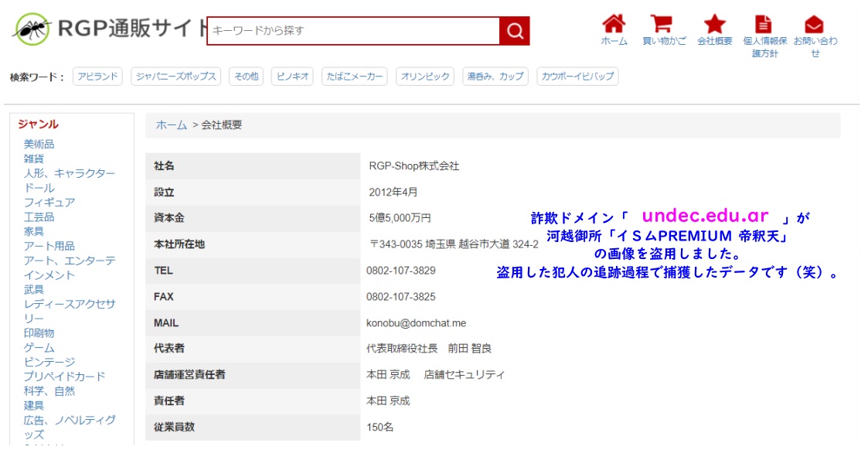Screen dimensions: 868x450
Task: Focus the キーワードから探す search field
Action: click(x=353, y=30)
